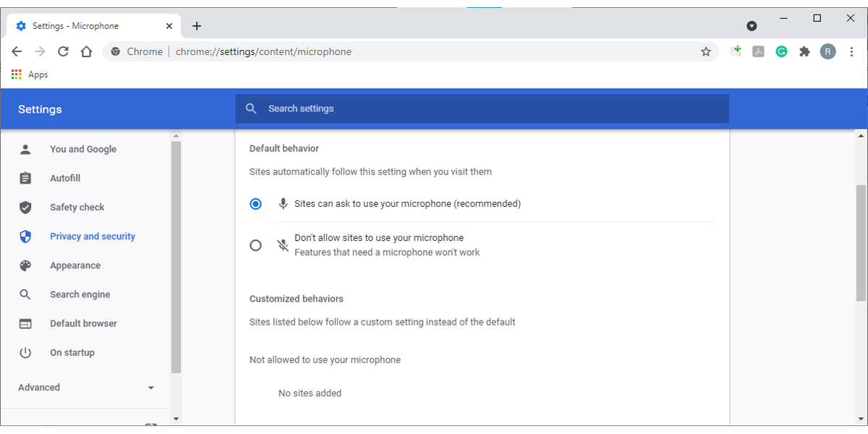Click the Advanced label in sidebar
The image size is (868, 434).
point(39,387)
